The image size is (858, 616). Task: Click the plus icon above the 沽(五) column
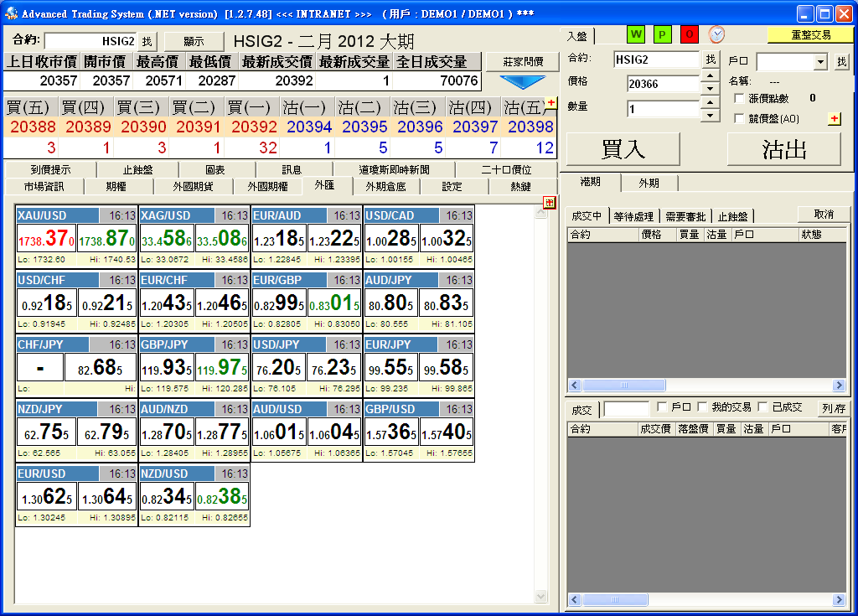pyautogui.click(x=550, y=102)
